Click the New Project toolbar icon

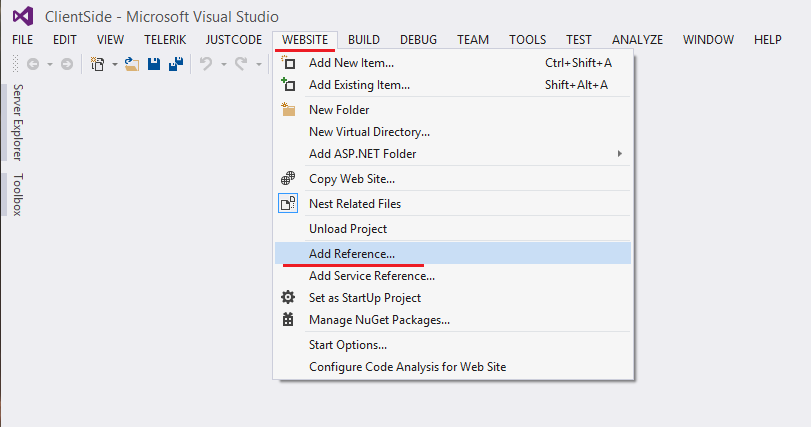pyautogui.click(x=99, y=63)
